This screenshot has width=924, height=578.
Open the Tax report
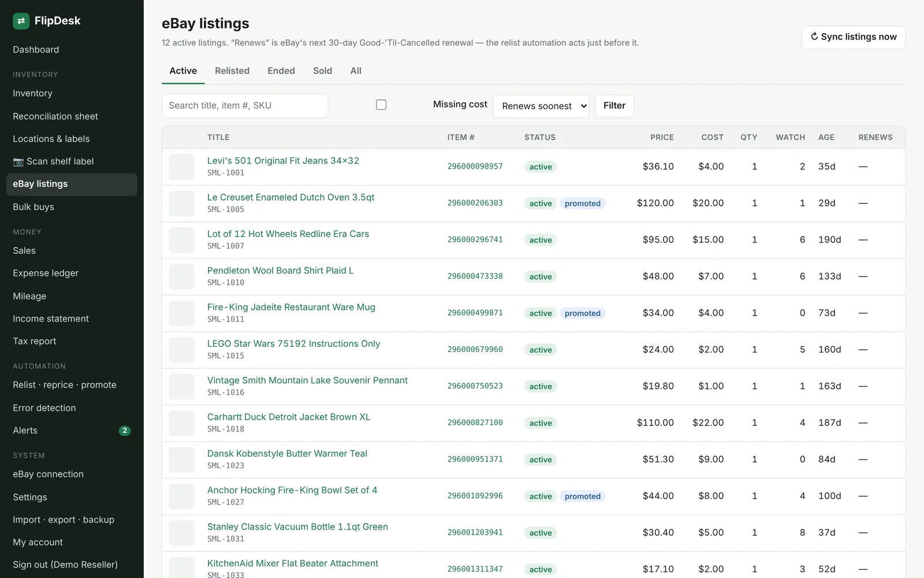(72, 341)
